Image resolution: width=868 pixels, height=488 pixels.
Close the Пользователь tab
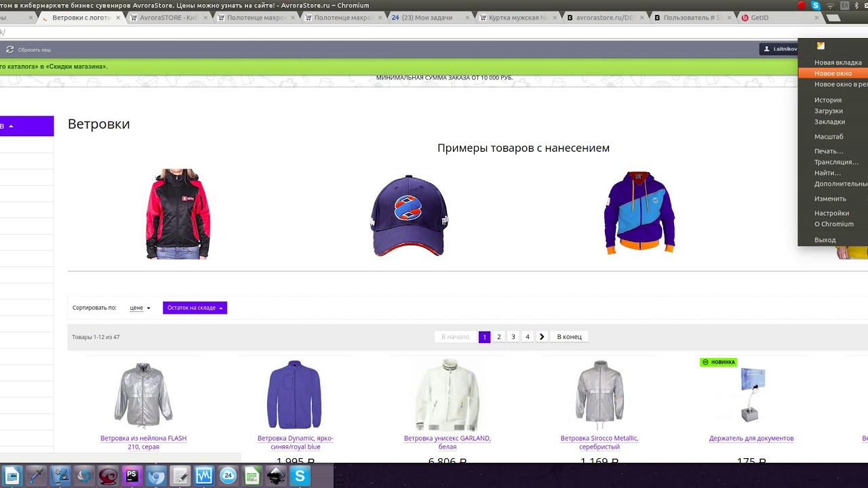(x=729, y=18)
